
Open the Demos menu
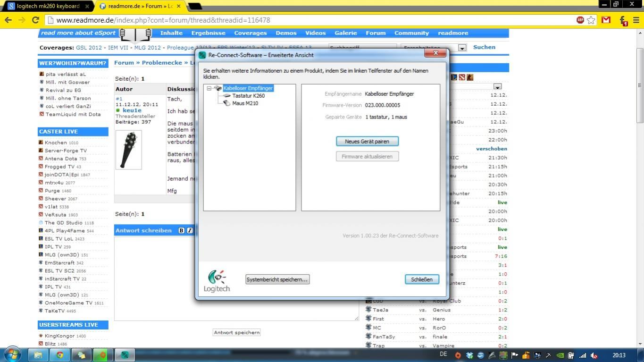point(286,33)
